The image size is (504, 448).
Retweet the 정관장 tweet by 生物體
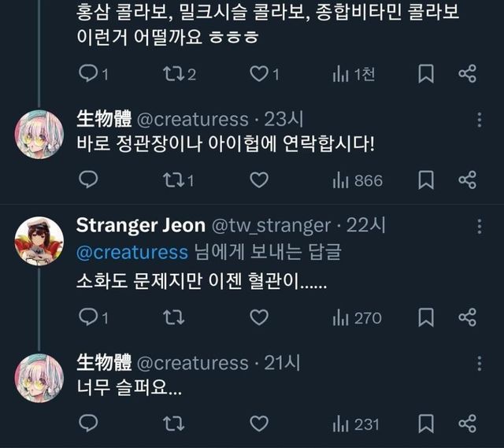tap(174, 180)
